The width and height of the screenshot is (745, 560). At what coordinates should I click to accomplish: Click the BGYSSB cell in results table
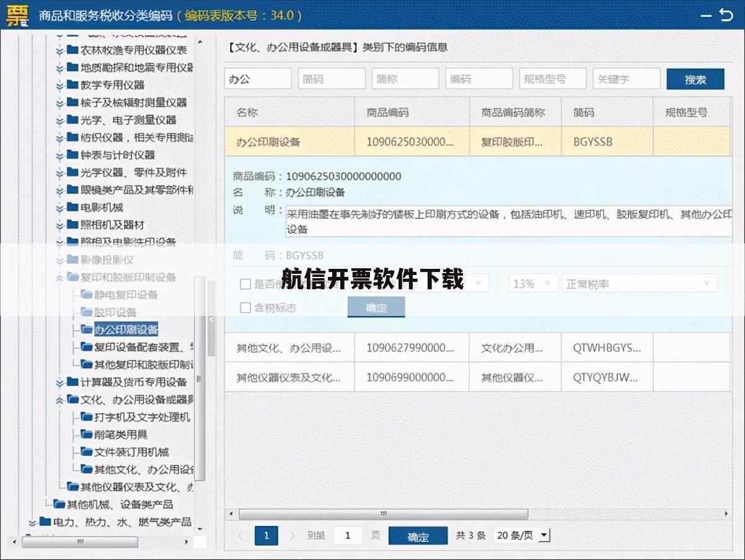point(607,141)
